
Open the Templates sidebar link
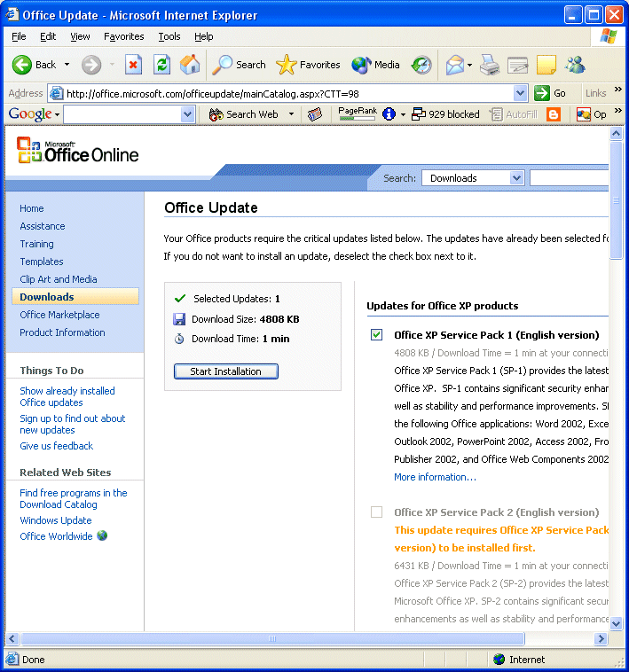click(x=42, y=262)
